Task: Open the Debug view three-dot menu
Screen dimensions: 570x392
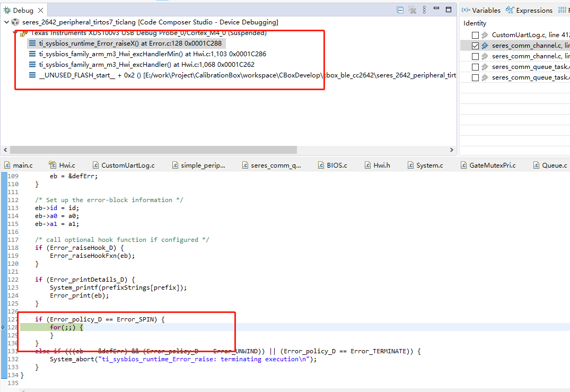Action: 424,10
